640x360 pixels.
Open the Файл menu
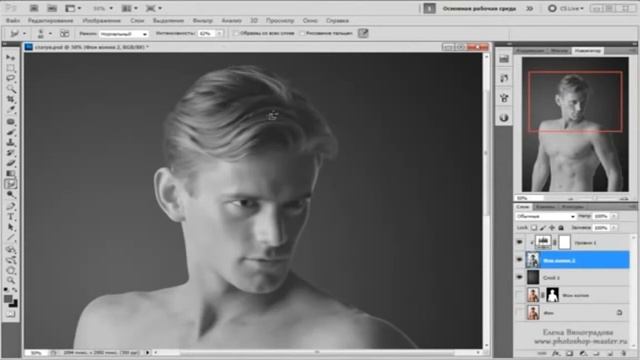point(13,20)
